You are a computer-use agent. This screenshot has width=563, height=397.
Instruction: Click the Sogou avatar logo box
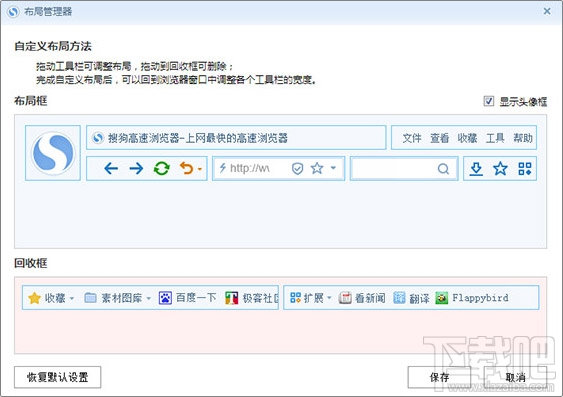[53, 153]
